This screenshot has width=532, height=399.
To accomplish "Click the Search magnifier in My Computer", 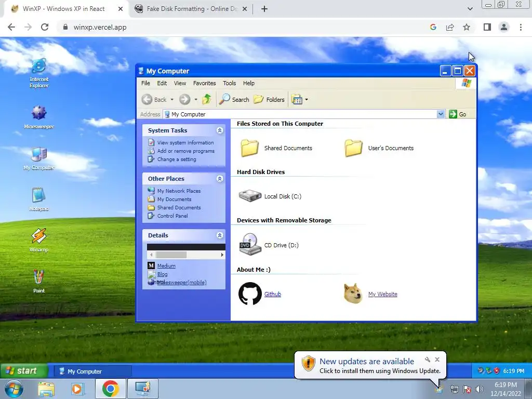I will pyautogui.click(x=224, y=99).
